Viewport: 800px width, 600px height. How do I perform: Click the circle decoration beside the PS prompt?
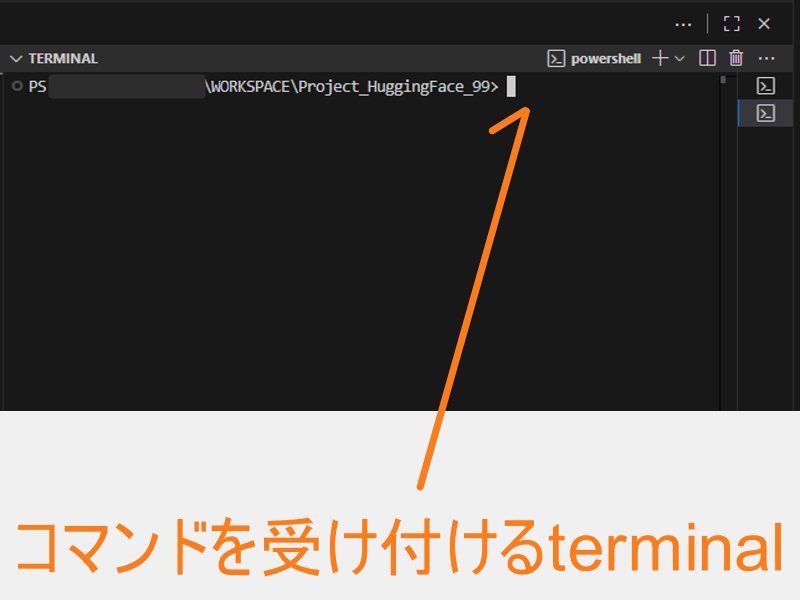pyautogui.click(x=17, y=86)
